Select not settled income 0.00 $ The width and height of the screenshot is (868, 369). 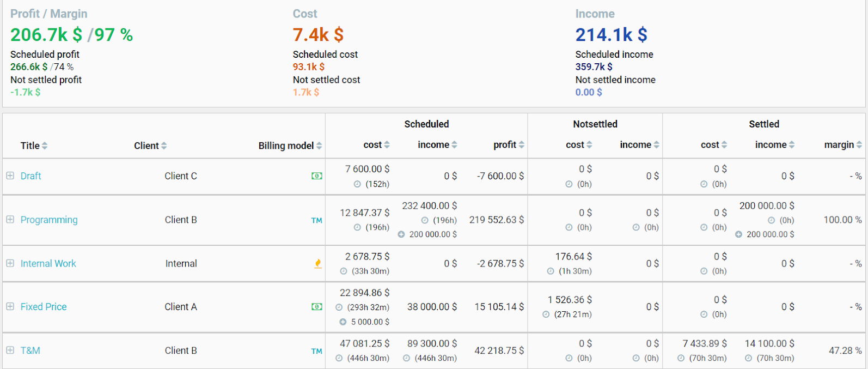[x=589, y=92]
